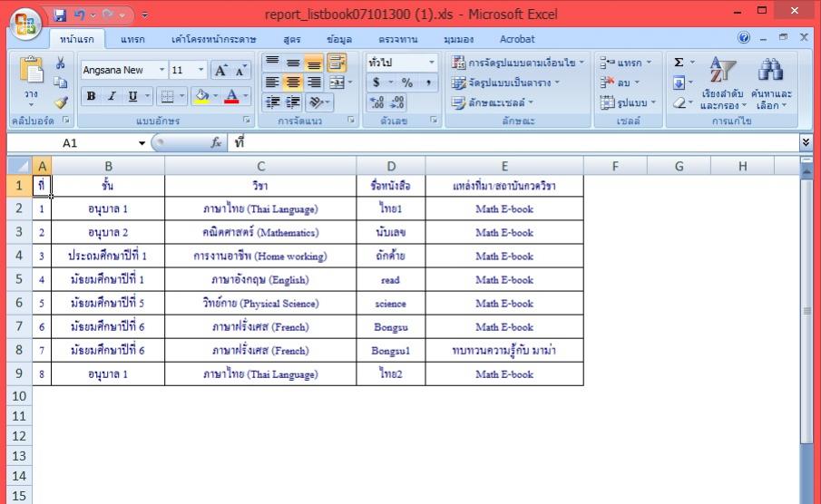Click the text orientation icon
This screenshot has width=821, height=504.
pos(316,102)
